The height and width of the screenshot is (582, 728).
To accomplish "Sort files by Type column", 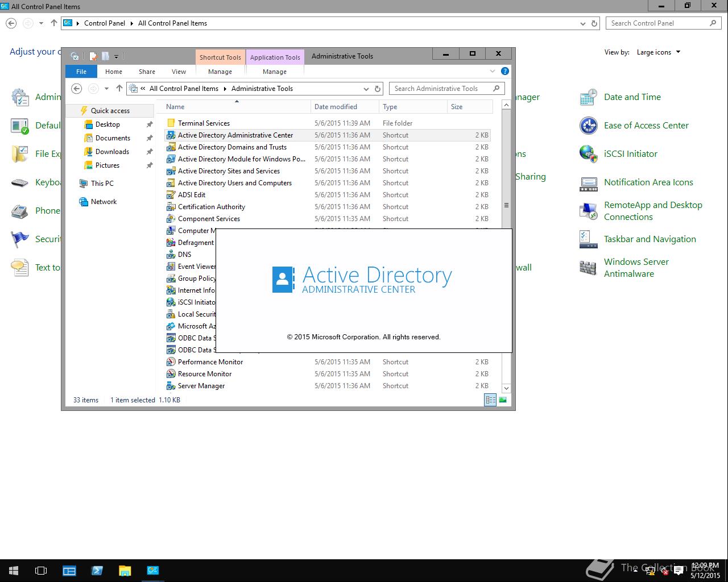I will pos(413,107).
